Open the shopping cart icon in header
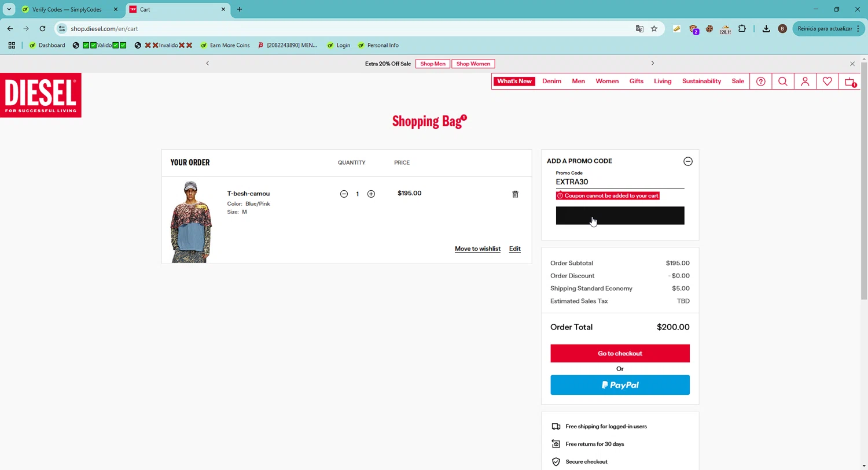Image resolution: width=868 pixels, height=470 pixels. click(849, 82)
